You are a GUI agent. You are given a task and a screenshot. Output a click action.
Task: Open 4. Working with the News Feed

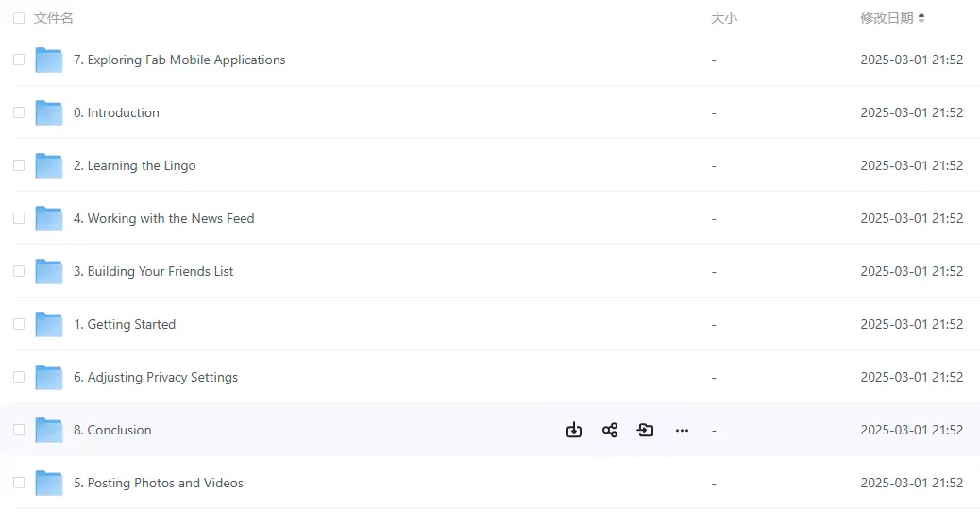pos(163,218)
